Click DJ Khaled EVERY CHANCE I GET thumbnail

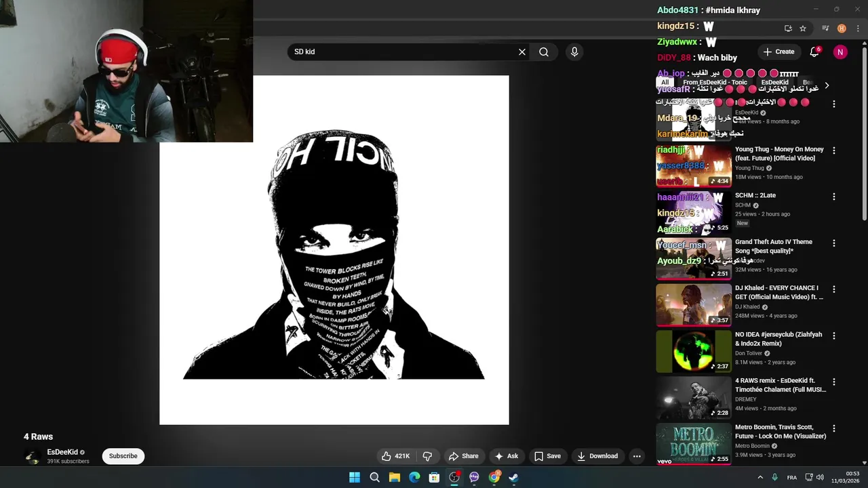point(694,305)
